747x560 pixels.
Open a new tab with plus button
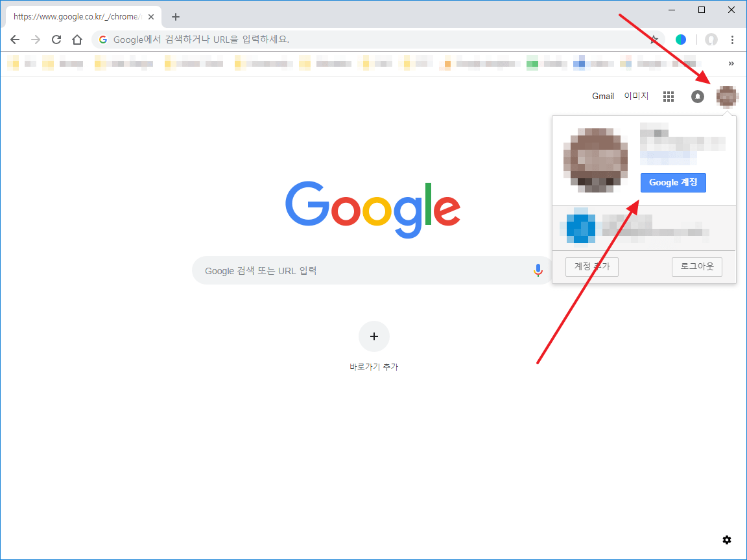[x=176, y=17]
